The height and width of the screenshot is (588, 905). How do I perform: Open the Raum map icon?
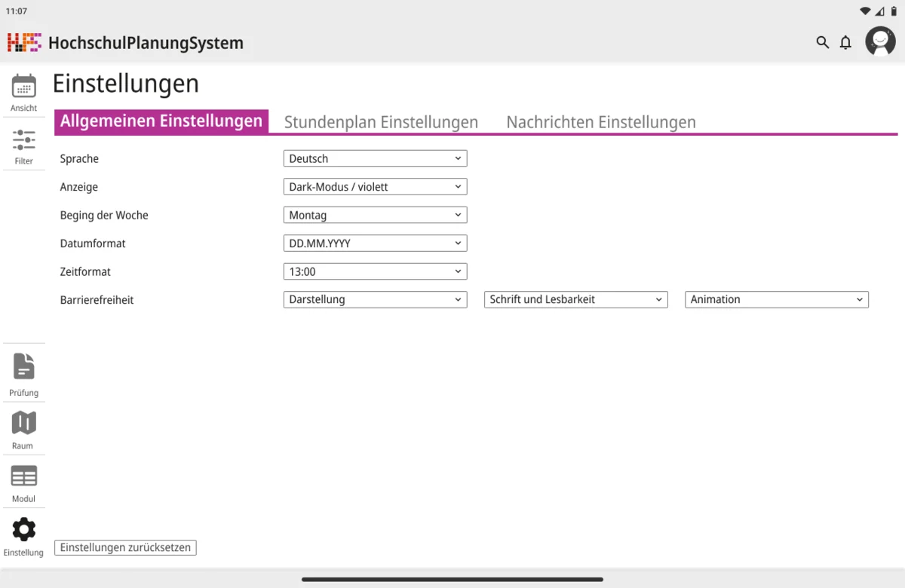[23, 424]
